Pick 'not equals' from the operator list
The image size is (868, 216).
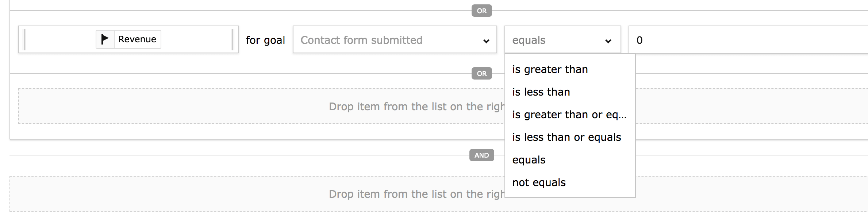pos(539,182)
